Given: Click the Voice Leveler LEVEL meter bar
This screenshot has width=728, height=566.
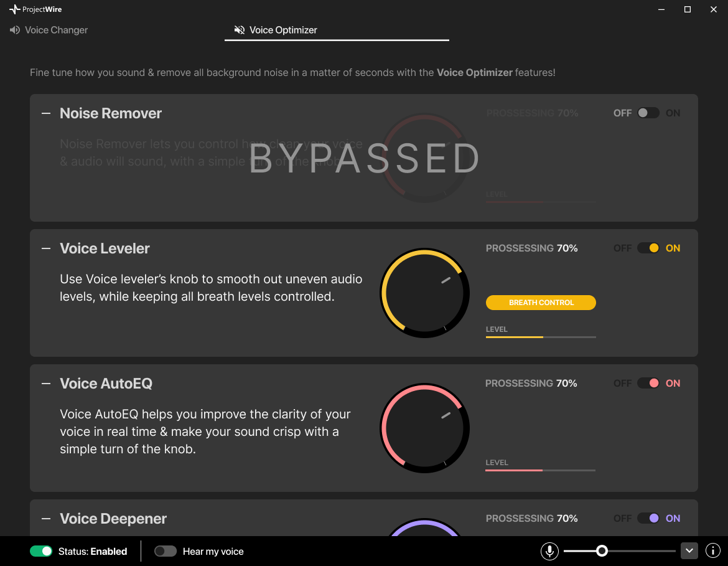Looking at the screenshot, I should click(x=541, y=337).
